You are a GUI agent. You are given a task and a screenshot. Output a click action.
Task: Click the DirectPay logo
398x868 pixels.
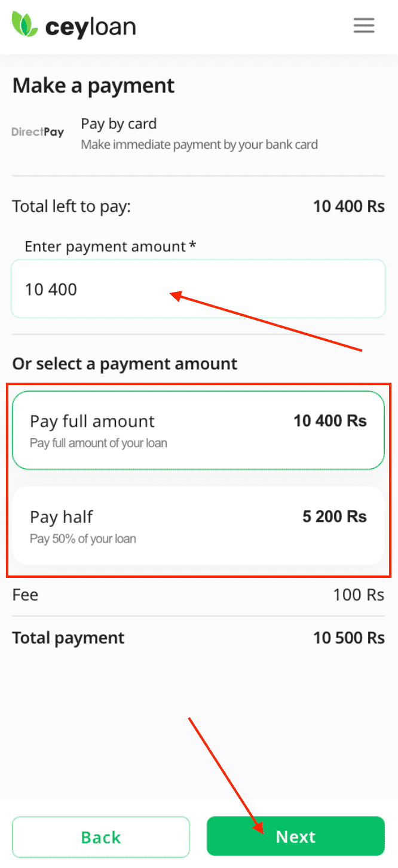coord(38,133)
